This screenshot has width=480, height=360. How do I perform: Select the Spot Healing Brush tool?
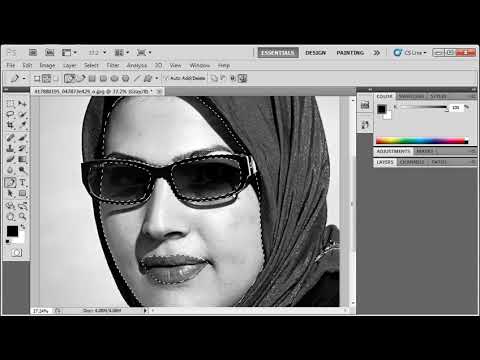pyautogui.click(x=10, y=137)
